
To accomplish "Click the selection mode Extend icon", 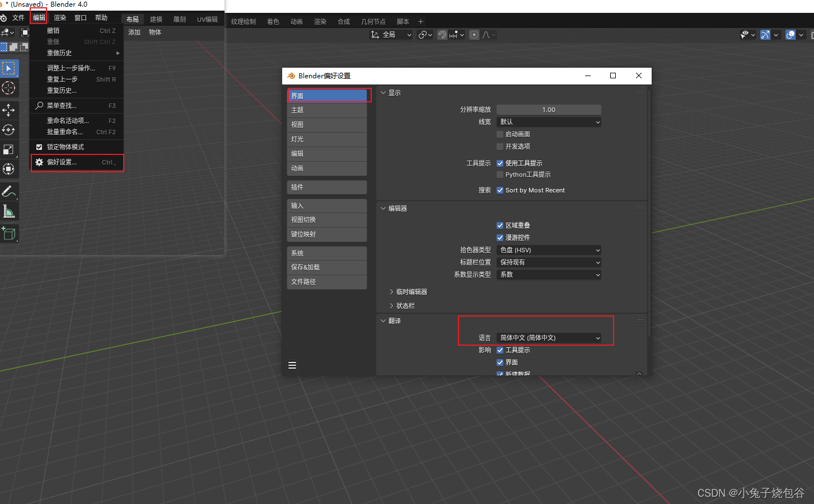I will click(13, 47).
